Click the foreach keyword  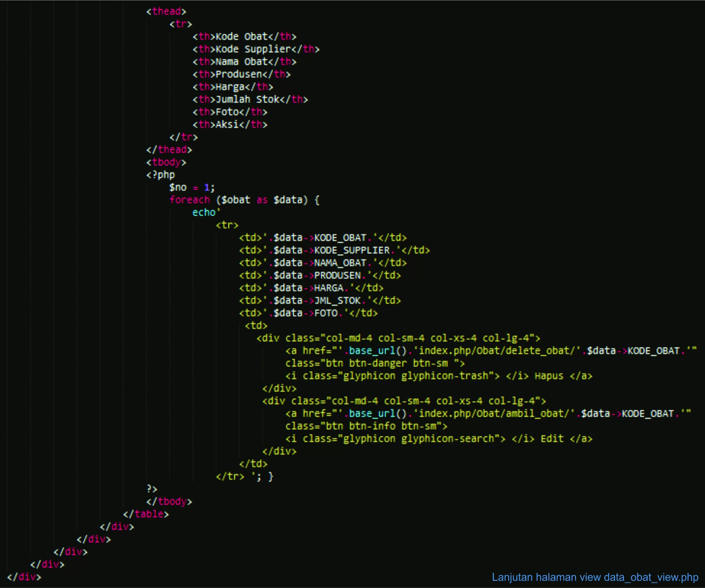click(x=189, y=200)
